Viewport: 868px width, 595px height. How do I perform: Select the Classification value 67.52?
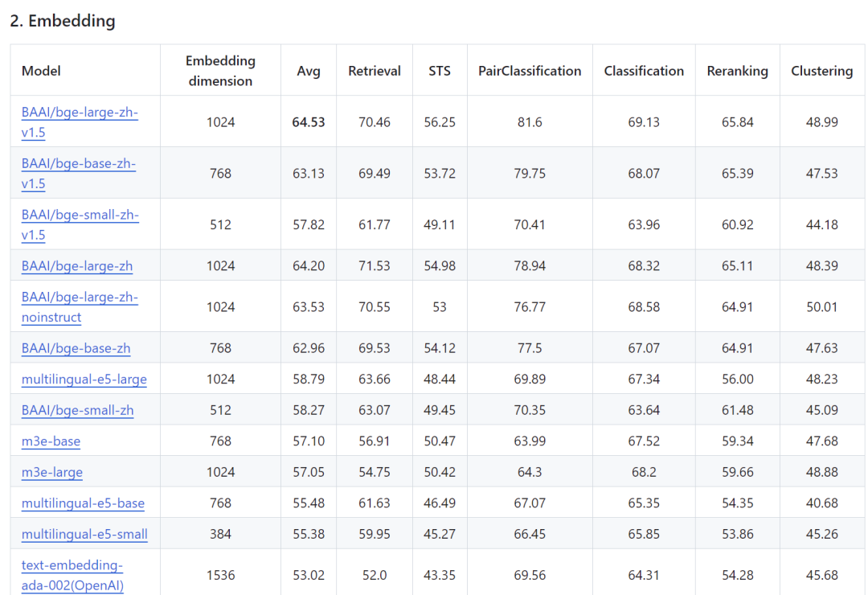click(x=644, y=441)
